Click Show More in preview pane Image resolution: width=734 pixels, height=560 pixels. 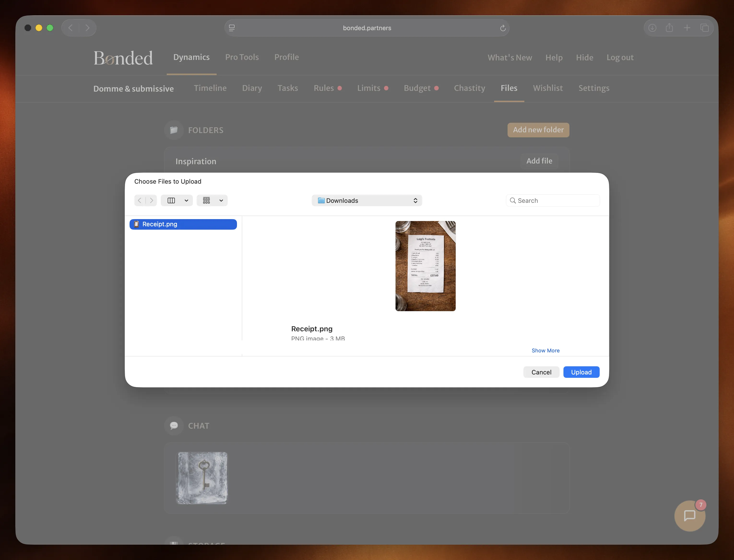pos(545,350)
